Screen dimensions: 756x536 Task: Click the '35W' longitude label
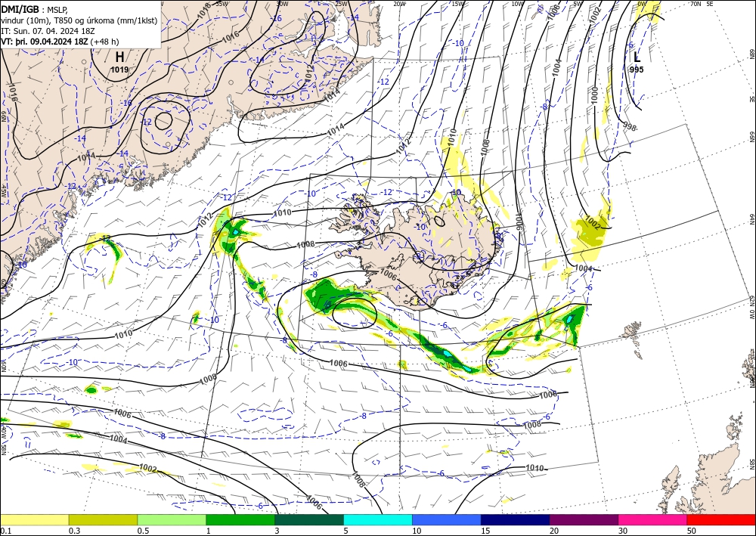click(222, 3)
